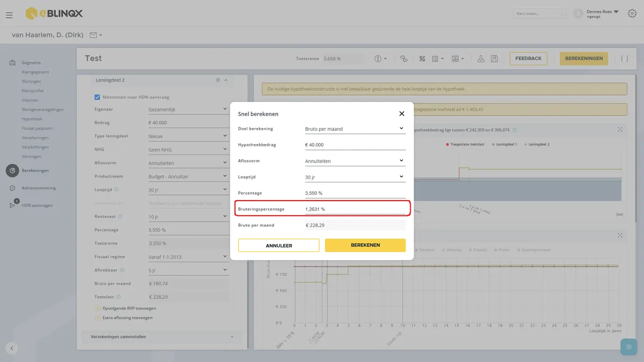Open the Berekeningen sidebar item
Image resolution: width=644 pixels, height=362 pixels.
(35, 171)
